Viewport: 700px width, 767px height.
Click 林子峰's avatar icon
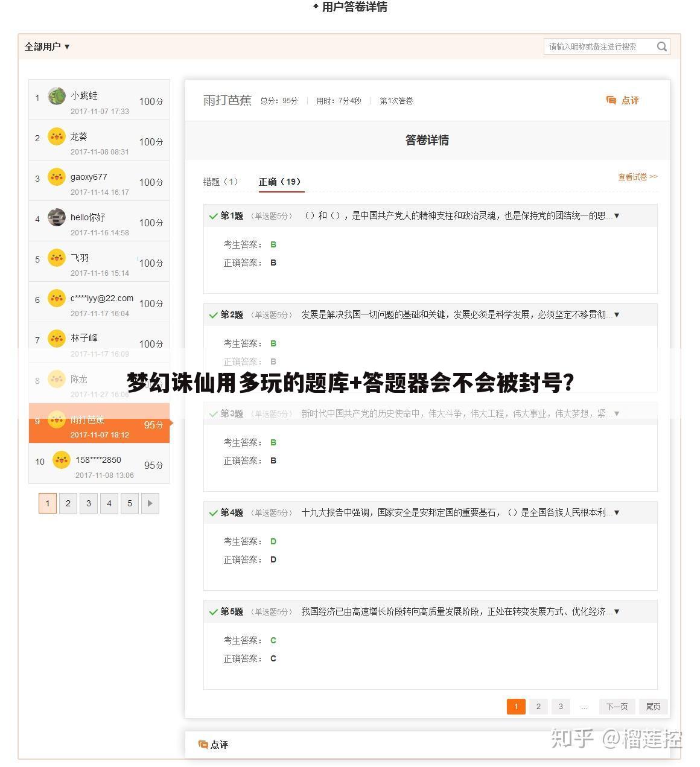pyautogui.click(x=57, y=339)
